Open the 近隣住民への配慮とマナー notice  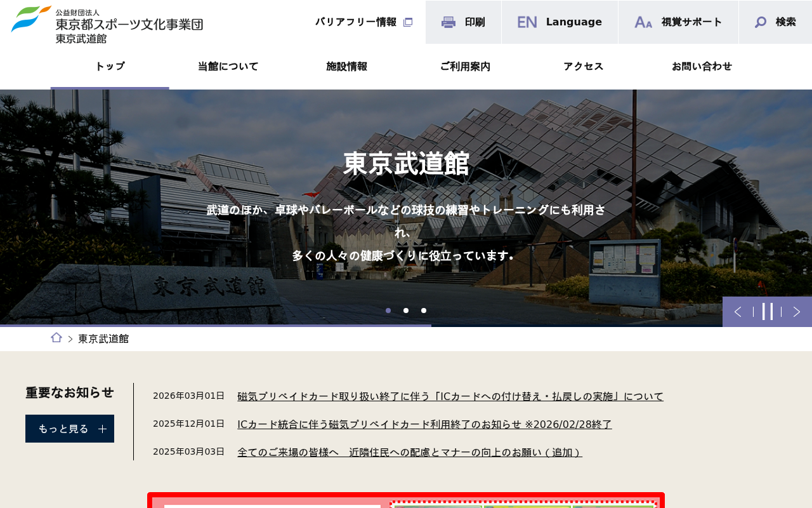410,452
